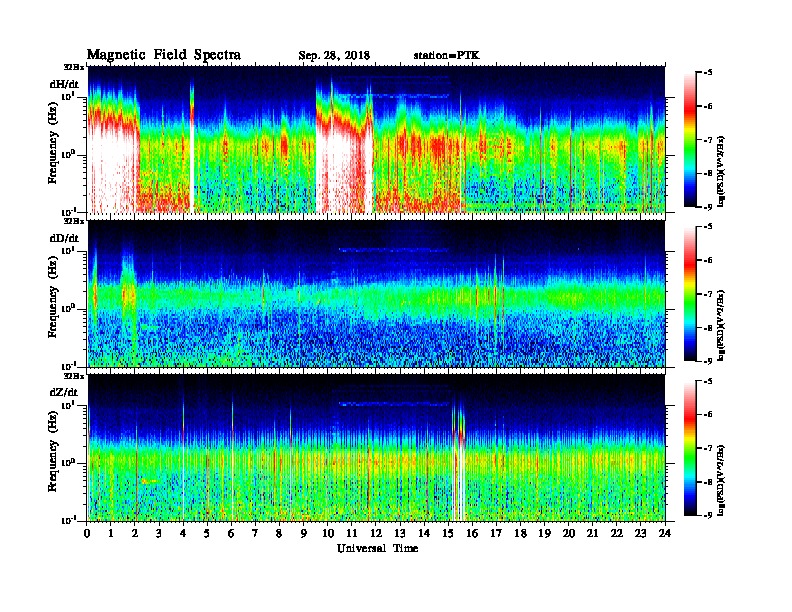Screen dimensions: 792x612
Task: Click the "-8" tick on dZ/dt color scale
Action: tap(708, 482)
